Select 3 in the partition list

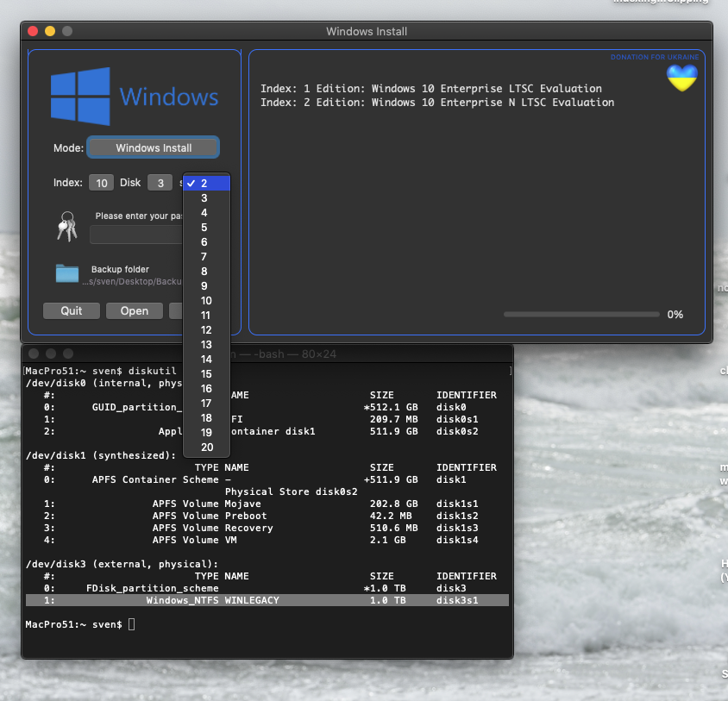207,198
